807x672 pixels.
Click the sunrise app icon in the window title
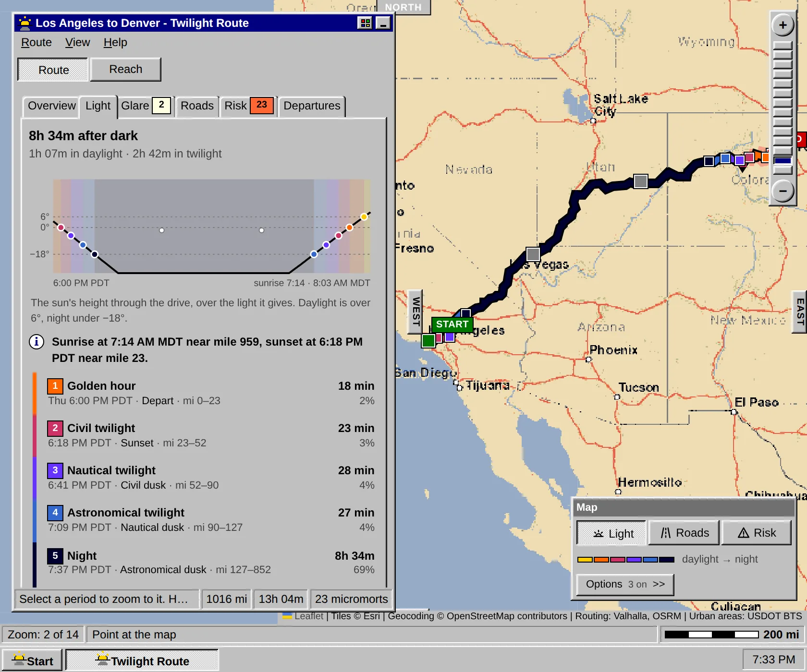click(x=25, y=23)
